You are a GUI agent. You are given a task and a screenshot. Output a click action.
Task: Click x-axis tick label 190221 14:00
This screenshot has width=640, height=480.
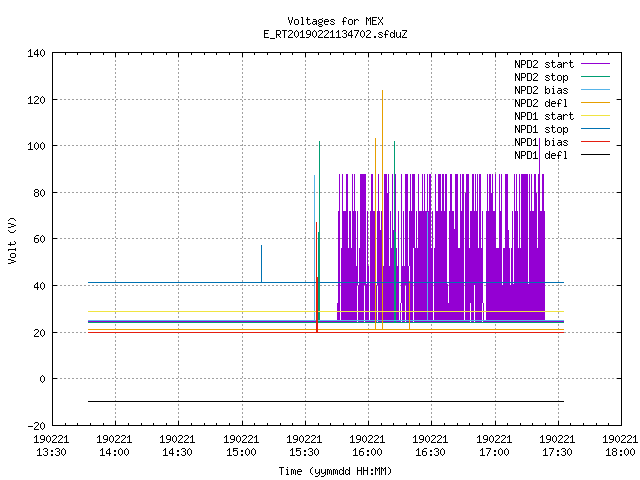[x=115, y=446]
